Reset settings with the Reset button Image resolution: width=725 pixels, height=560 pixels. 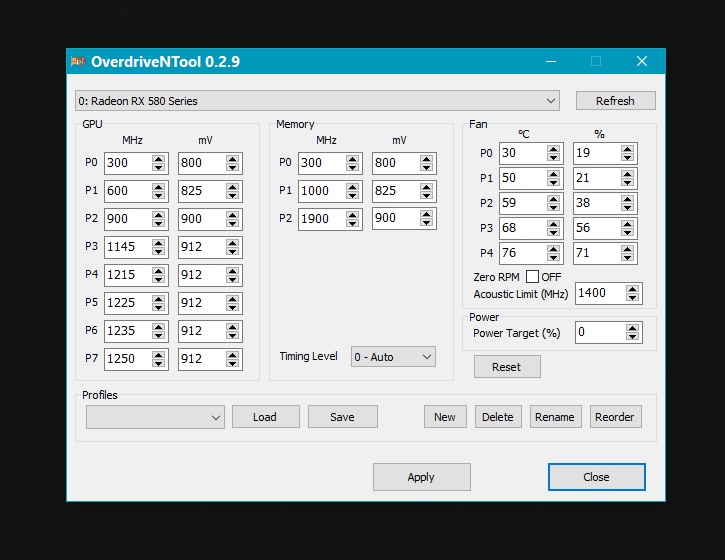point(507,367)
